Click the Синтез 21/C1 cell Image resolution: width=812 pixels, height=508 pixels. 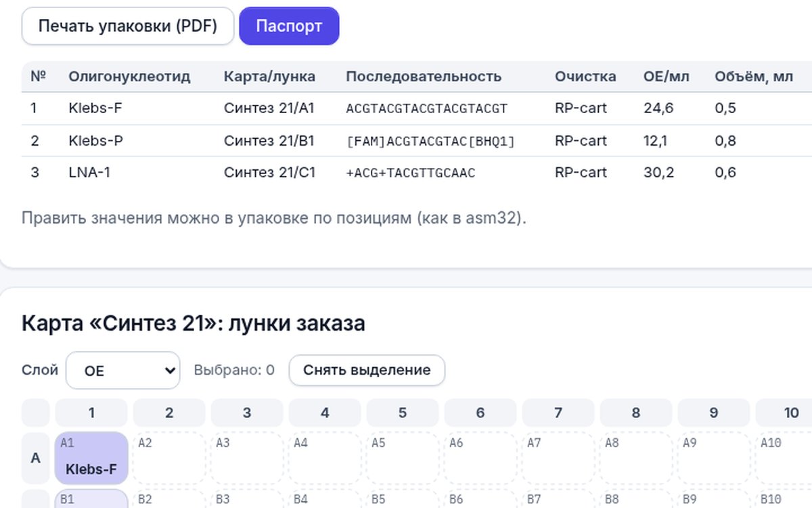click(x=269, y=173)
